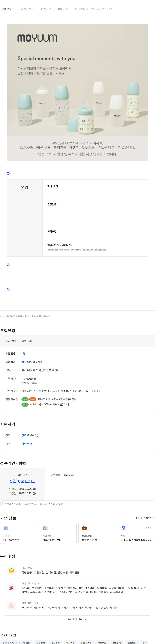Click the green 2호선 badge by 교대역
The image size is (155, 644).
coord(25,399)
